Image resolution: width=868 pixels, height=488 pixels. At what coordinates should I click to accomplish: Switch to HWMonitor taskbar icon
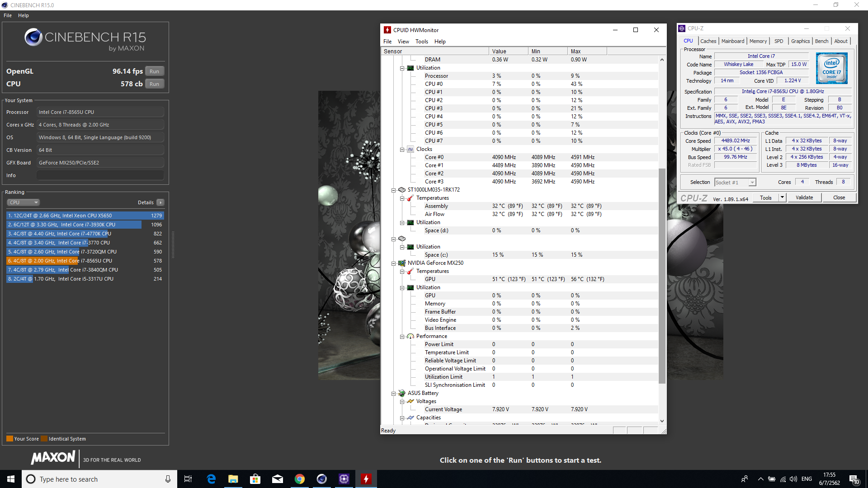(366, 479)
